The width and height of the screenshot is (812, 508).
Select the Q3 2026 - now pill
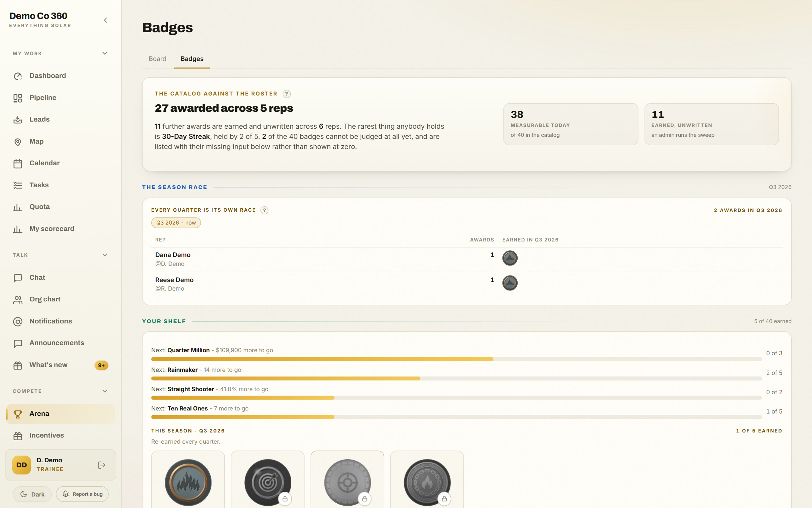[176, 223]
